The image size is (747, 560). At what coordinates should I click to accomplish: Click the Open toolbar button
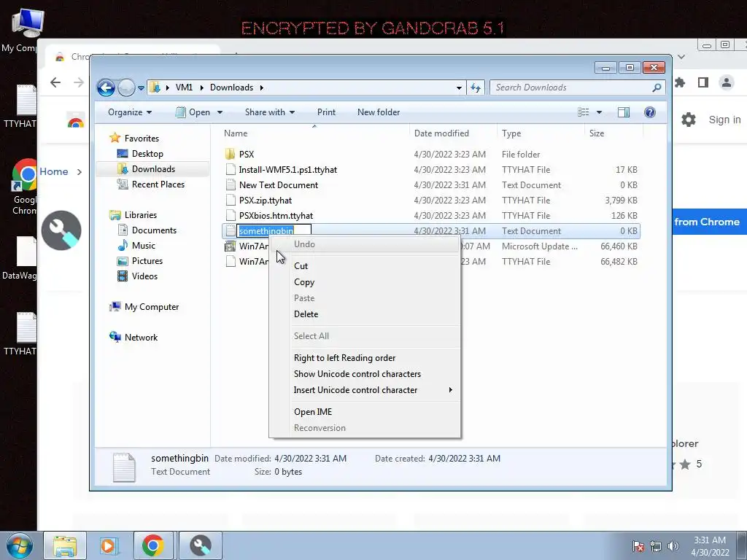193,112
